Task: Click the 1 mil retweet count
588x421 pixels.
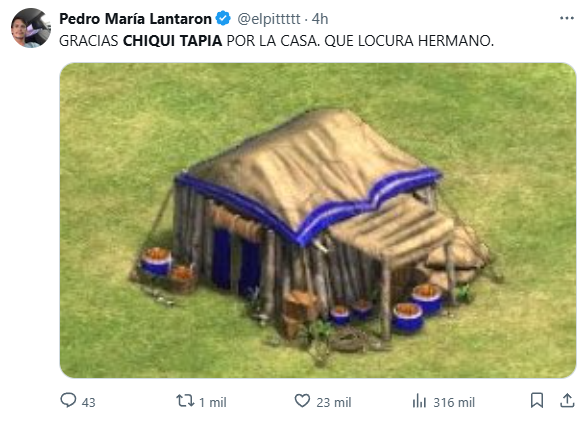Action: pyautogui.click(x=213, y=403)
